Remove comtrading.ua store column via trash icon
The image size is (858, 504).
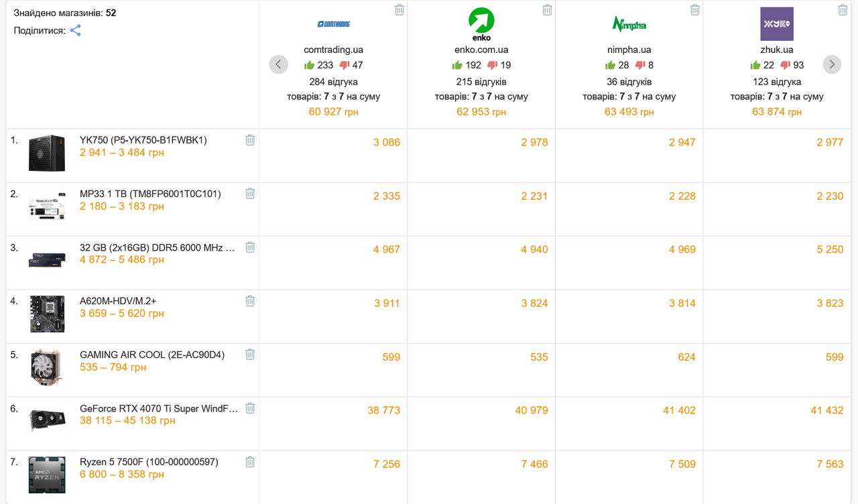pos(400,9)
